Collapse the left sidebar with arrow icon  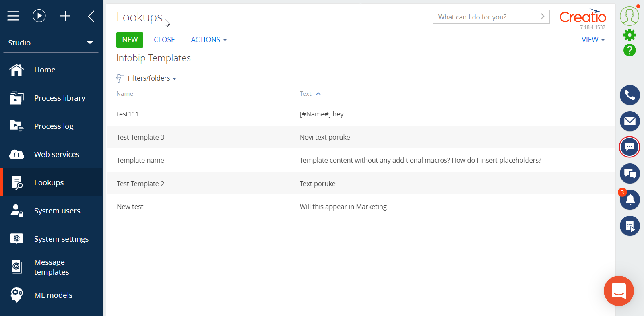coord(91,16)
